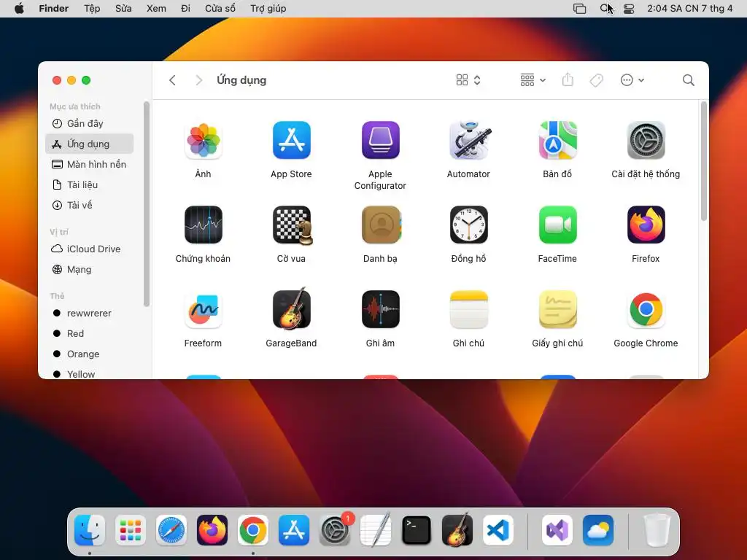Select Tài liệu in the sidebar

pyautogui.click(x=90, y=184)
